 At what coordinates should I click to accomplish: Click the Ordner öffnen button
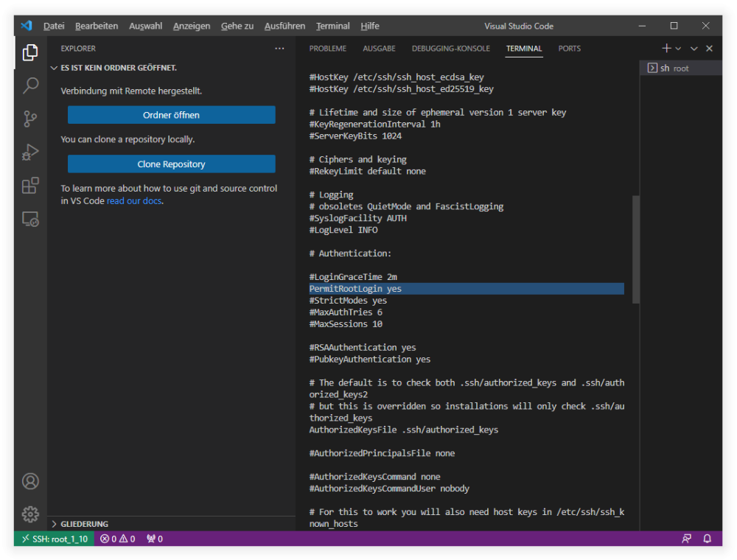(171, 115)
